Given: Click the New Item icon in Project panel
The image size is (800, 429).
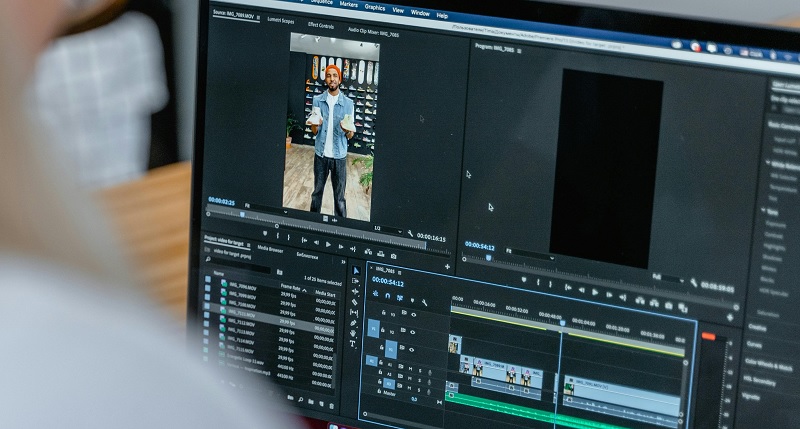Looking at the screenshot, I should tap(321, 403).
